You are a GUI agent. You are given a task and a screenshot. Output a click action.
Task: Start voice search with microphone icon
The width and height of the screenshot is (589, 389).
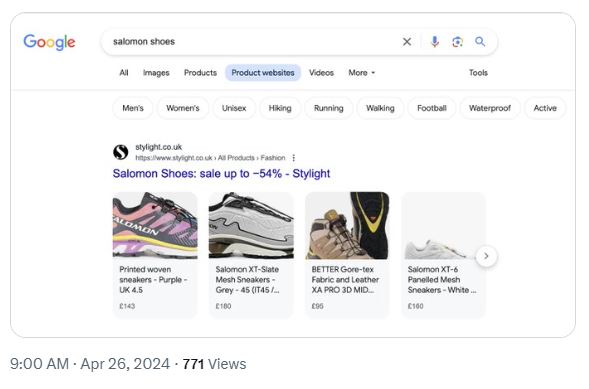[x=435, y=42]
